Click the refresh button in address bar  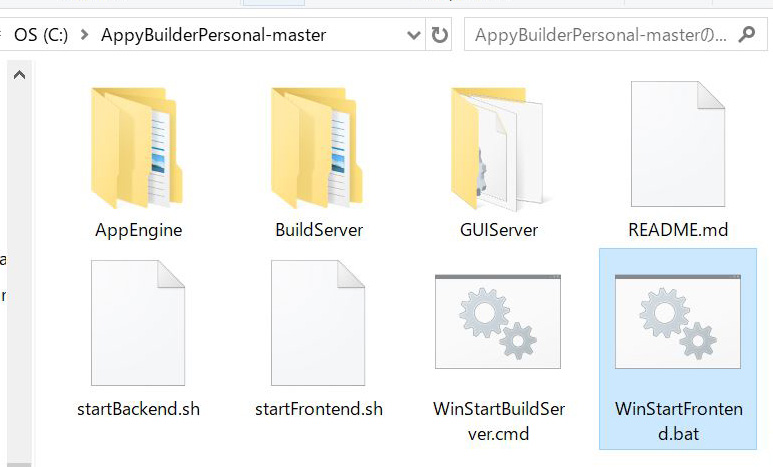[x=439, y=35]
